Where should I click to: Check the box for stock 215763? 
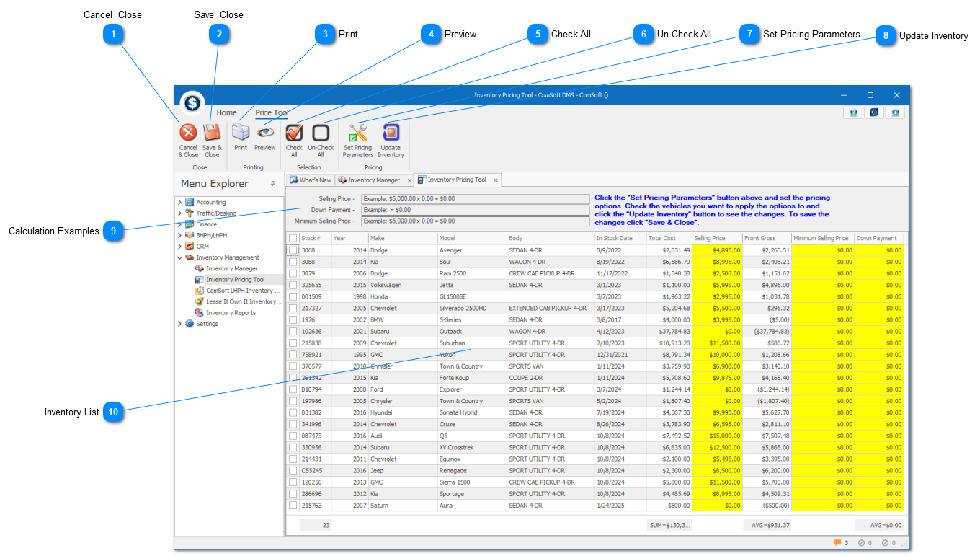293,506
